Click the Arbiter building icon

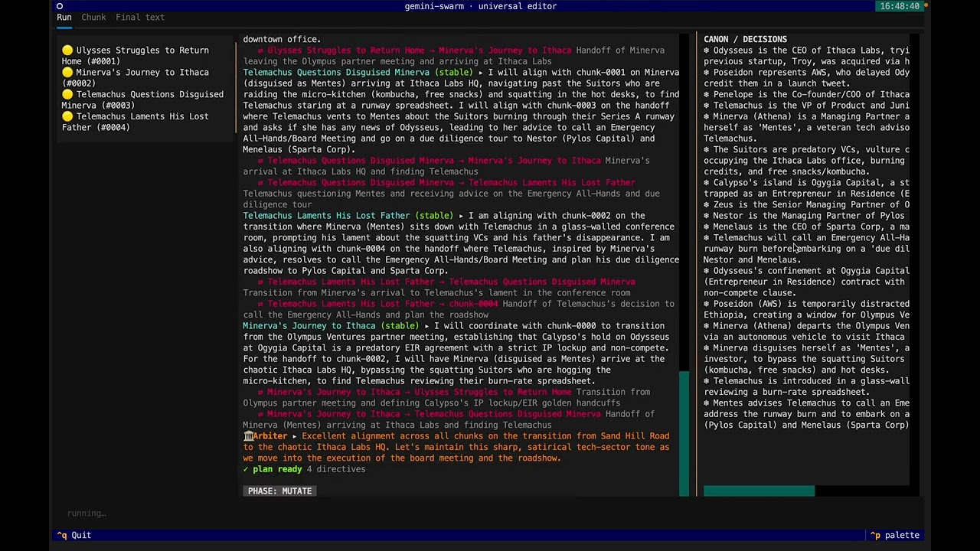[x=248, y=436]
